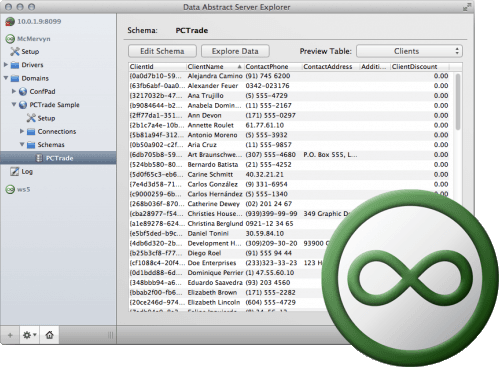Select the Alexander Feuer row
Screen dimensions: 499x367
[289, 86]
